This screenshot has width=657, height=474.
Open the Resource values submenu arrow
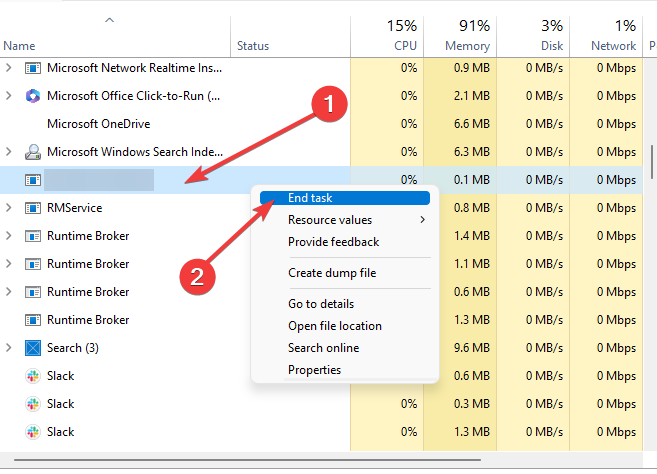(422, 220)
